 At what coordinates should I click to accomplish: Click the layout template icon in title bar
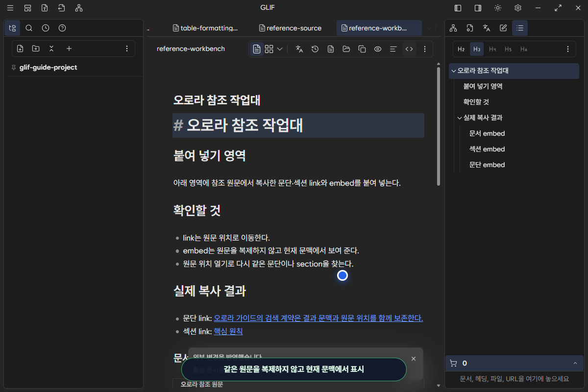[27, 8]
